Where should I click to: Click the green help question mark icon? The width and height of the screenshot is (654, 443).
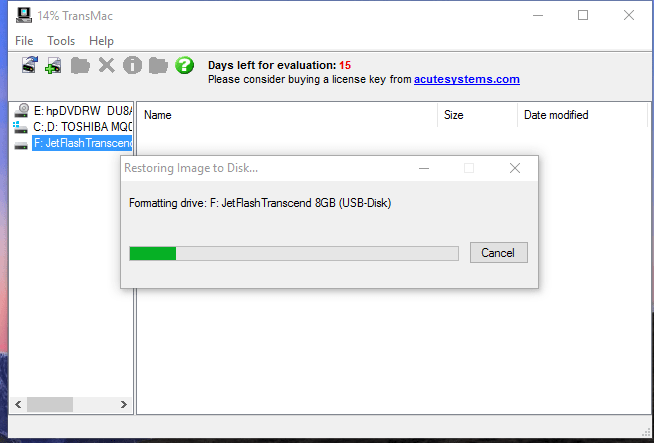tap(184, 65)
